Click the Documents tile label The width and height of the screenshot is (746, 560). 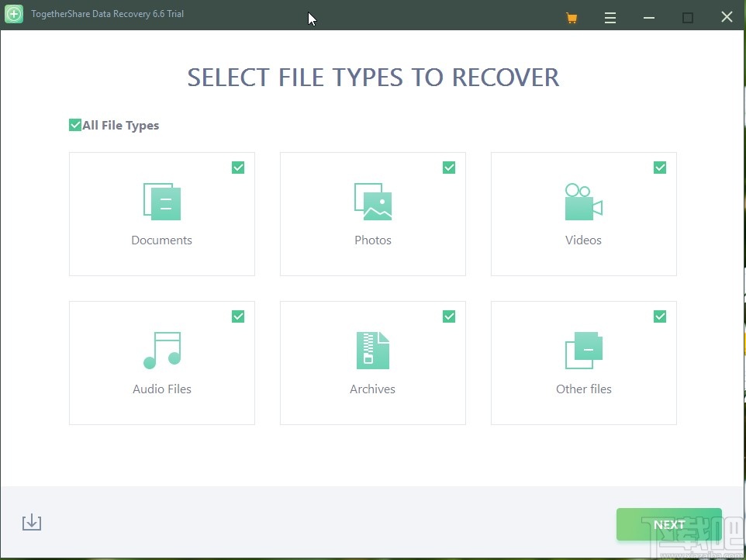(x=161, y=240)
